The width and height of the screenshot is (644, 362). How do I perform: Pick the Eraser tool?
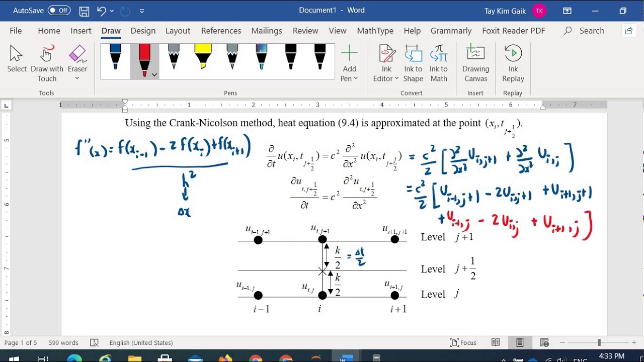77,58
